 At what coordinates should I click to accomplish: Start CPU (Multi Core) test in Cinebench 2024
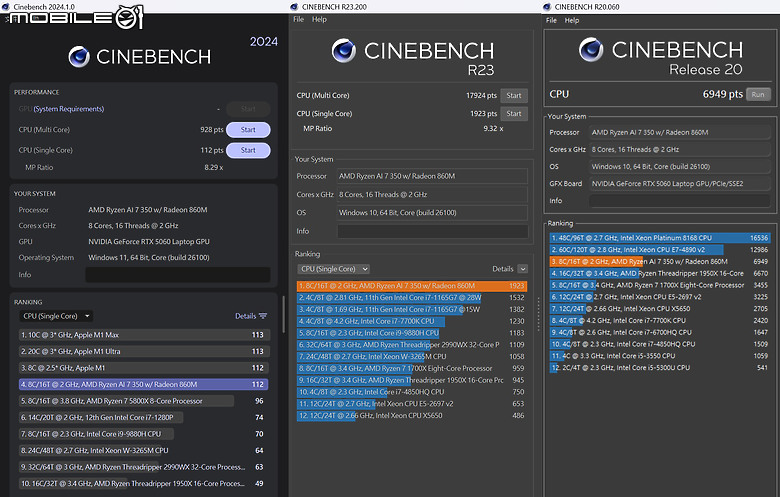248,130
